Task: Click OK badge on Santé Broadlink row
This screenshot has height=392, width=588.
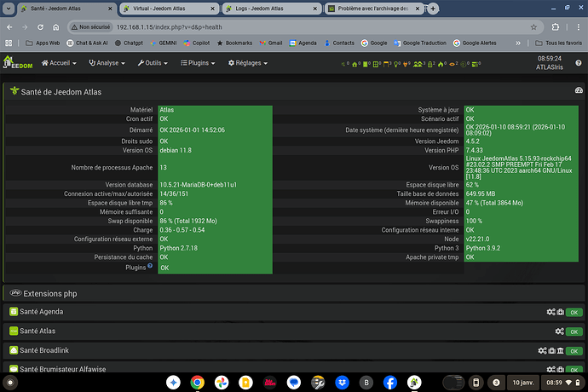Action: point(574,351)
